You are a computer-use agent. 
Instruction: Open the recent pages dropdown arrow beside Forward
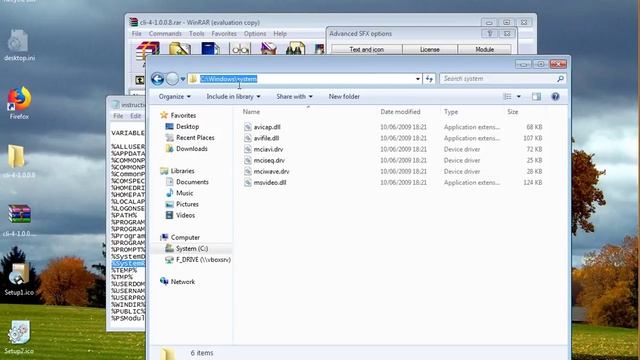pos(183,79)
